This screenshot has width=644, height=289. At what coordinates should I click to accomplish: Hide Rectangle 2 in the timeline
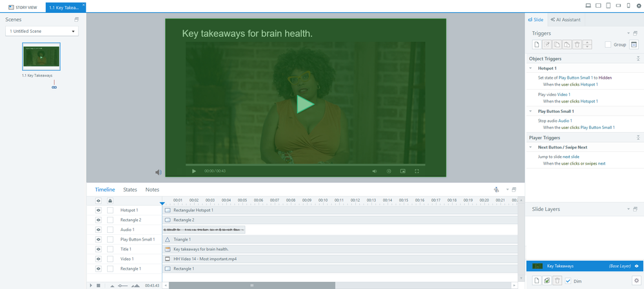[x=98, y=220]
